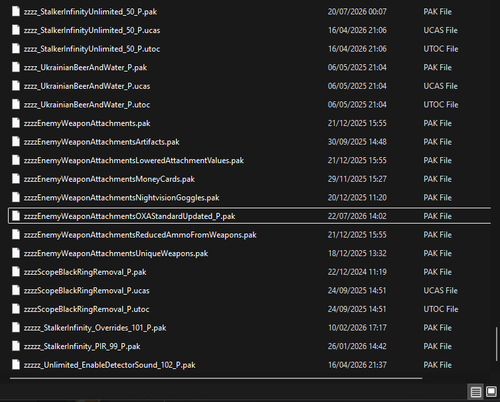500x402 pixels.
Task: Click the date 18/12/2025 13:32
Action: pyautogui.click(x=357, y=253)
